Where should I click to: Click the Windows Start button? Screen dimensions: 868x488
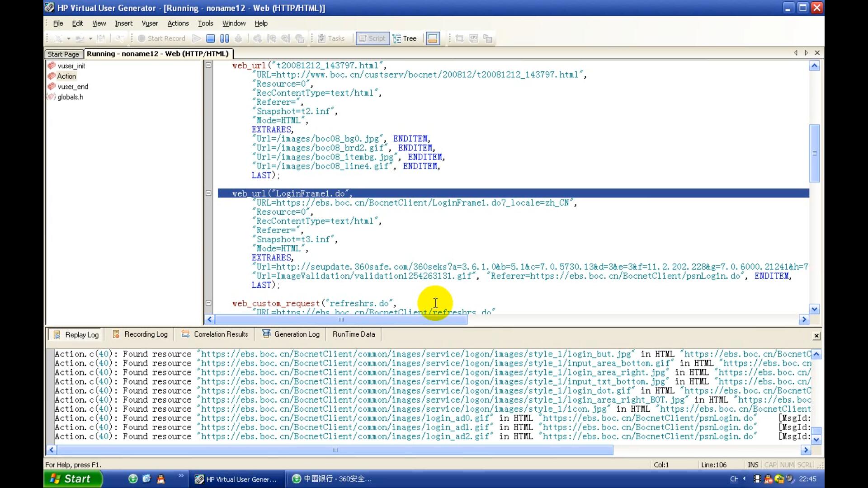coord(73,479)
